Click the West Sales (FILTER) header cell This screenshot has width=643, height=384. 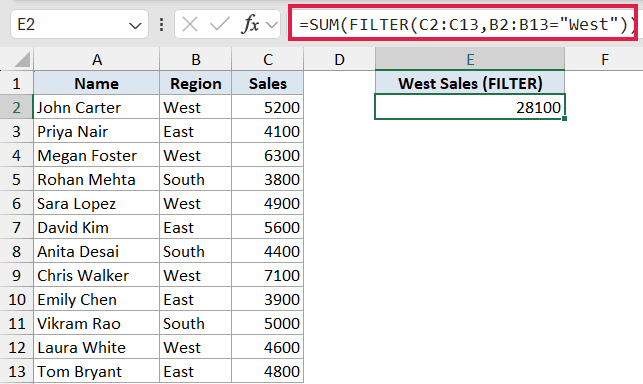click(470, 83)
